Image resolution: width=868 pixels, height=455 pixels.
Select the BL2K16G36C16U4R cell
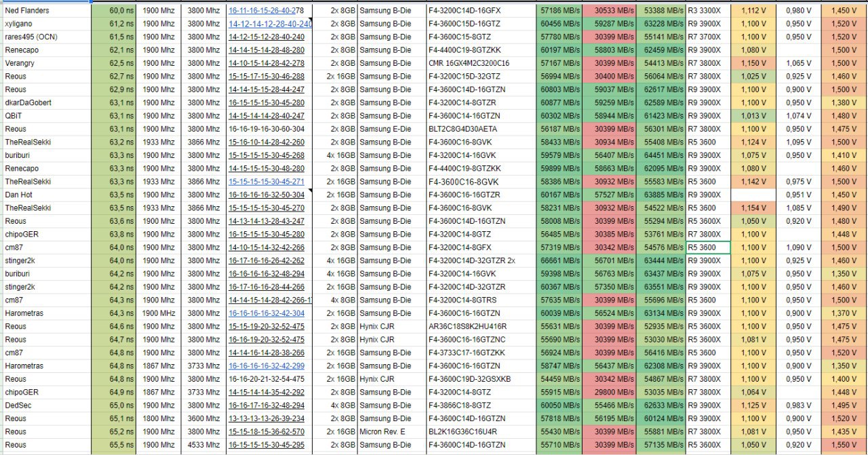coord(481,431)
